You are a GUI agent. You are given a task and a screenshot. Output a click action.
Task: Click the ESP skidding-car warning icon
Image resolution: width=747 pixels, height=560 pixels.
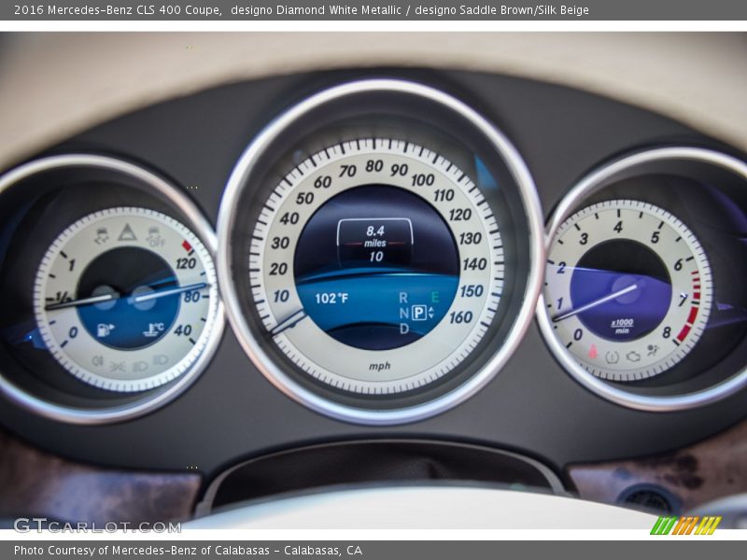coord(102,235)
